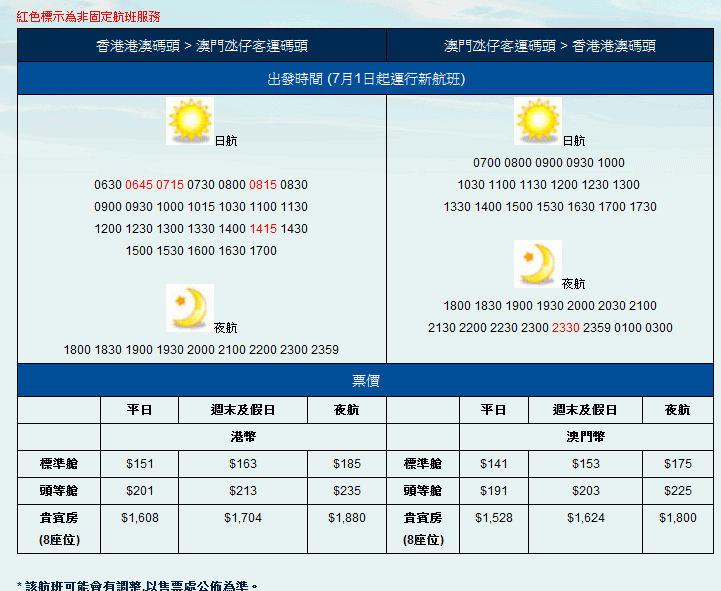Viewport: 721px width, 591px height.
Task: Click the red 0815 sailing time
Action: 263,185
